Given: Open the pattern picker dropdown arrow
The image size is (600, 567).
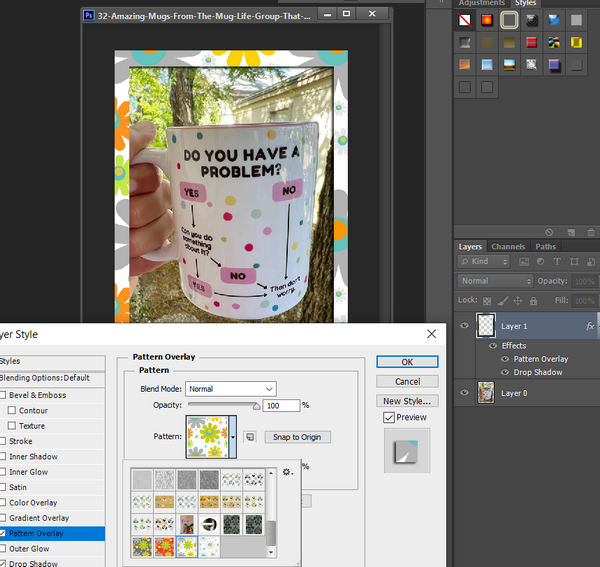Looking at the screenshot, I should click(x=233, y=437).
